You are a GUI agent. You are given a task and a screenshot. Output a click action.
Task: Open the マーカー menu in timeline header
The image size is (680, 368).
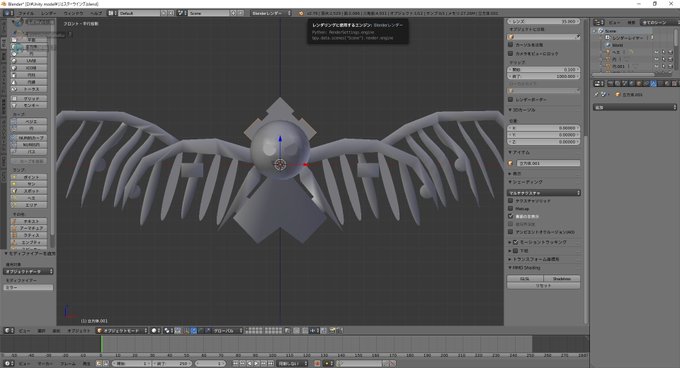click(45, 363)
